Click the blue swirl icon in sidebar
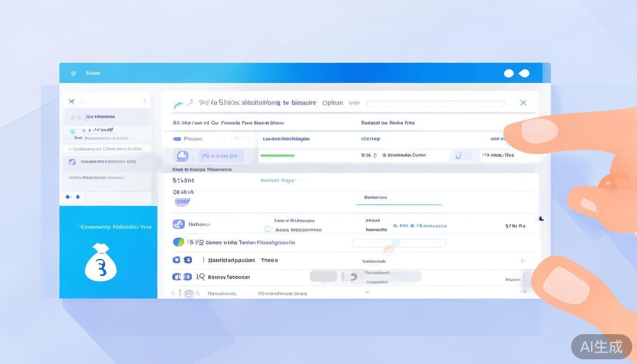 pyautogui.click(x=73, y=131)
